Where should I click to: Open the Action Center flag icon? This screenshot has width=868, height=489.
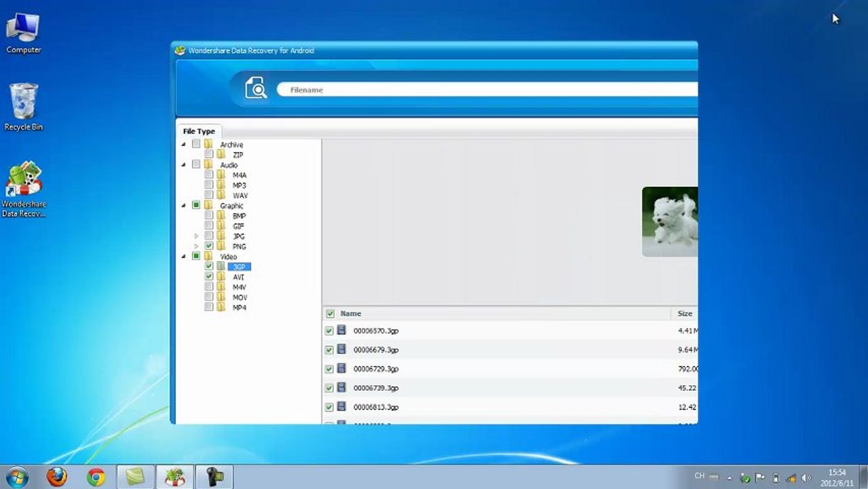pos(761,477)
